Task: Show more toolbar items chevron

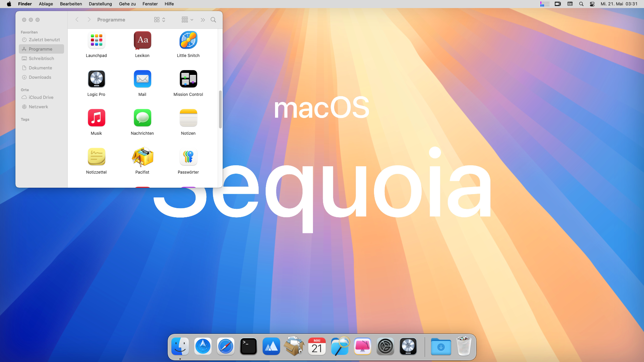Action: click(x=203, y=20)
